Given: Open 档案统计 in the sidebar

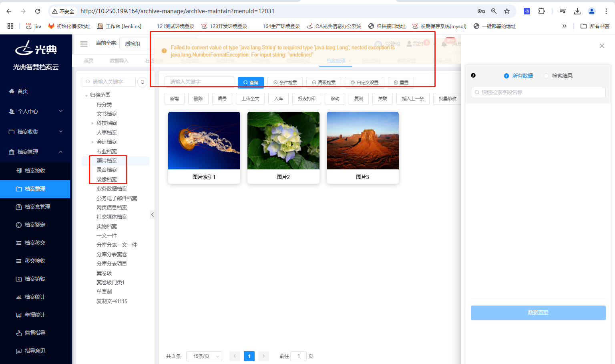Looking at the screenshot, I should (x=35, y=297).
